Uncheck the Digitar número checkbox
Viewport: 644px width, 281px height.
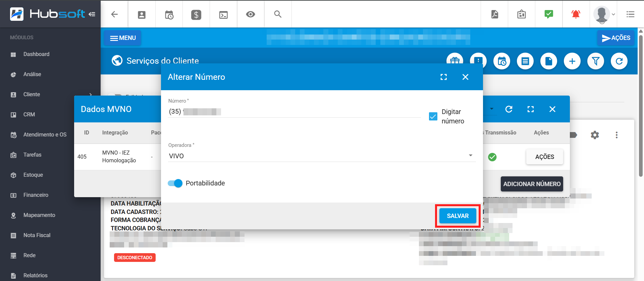(x=433, y=116)
